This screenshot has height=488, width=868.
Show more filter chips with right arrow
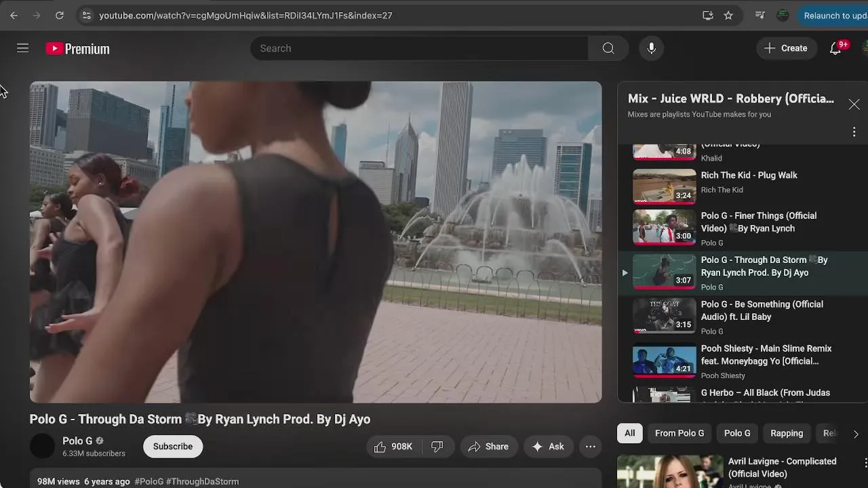[856, 434]
